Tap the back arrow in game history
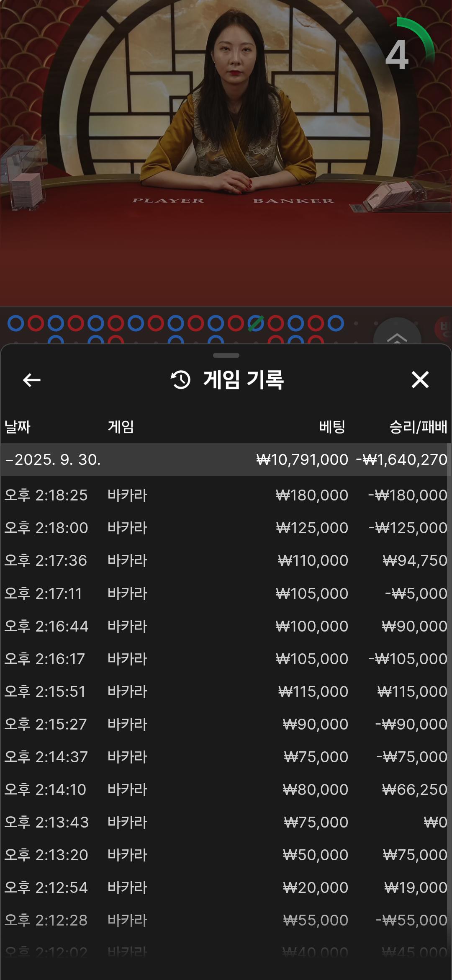Image resolution: width=452 pixels, height=980 pixels. pyautogui.click(x=32, y=380)
